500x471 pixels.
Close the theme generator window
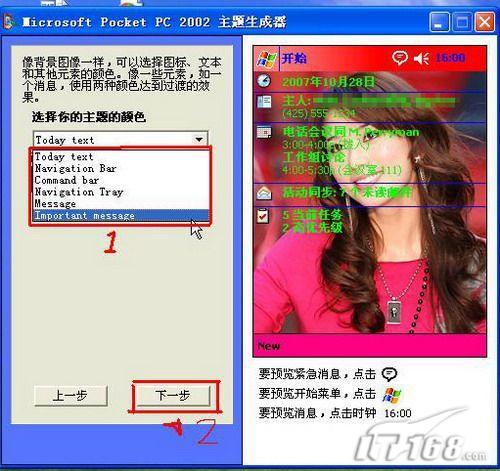[484, 22]
